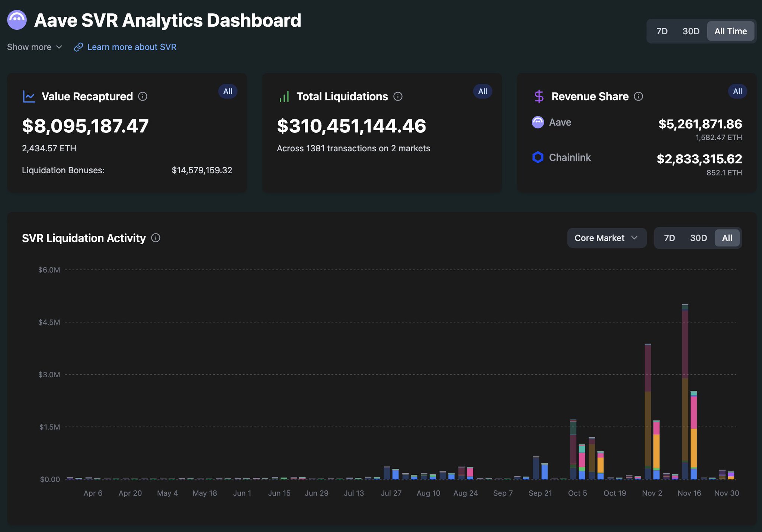This screenshot has height=532, width=762.
Task: Set liquidation chart range to 7D
Action: 669,238
